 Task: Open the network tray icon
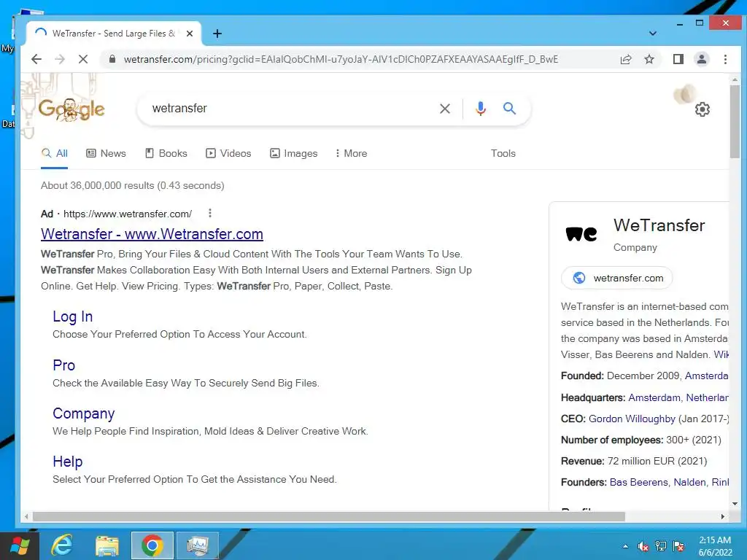[x=661, y=546]
